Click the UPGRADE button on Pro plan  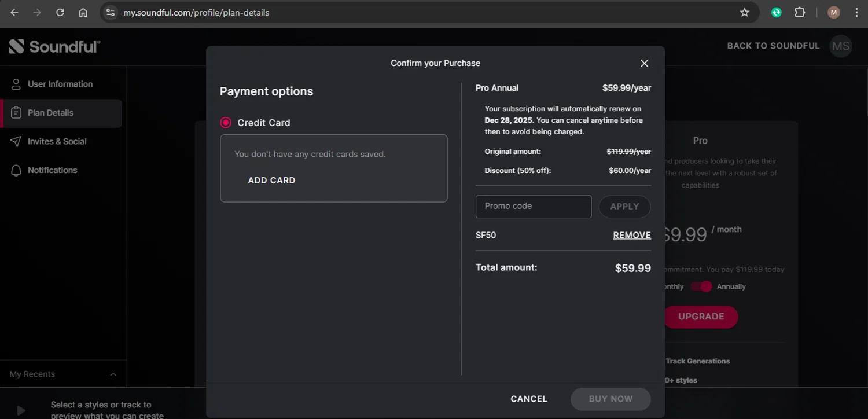[701, 317]
